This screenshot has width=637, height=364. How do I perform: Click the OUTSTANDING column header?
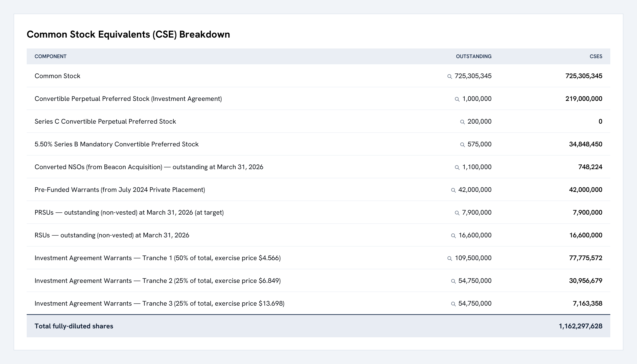(474, 56)
